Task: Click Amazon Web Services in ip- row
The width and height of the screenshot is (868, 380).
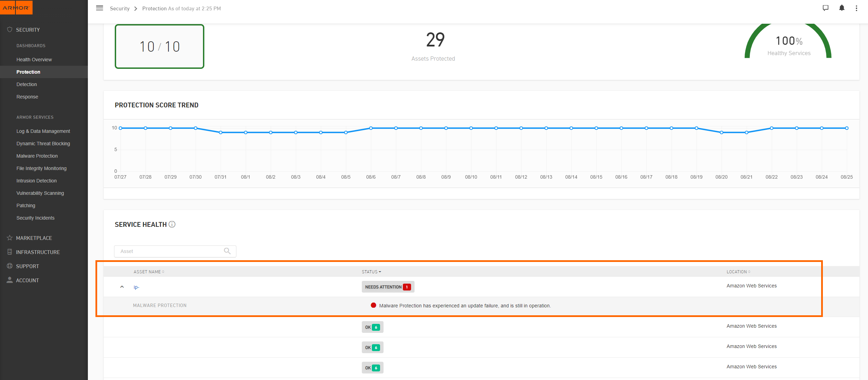Action: point(752,286)
